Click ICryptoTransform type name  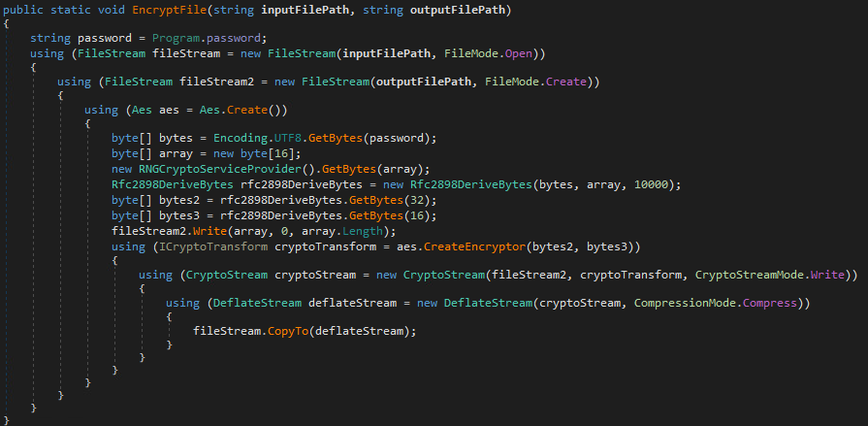pyautogui.click(x=213, y=247)
